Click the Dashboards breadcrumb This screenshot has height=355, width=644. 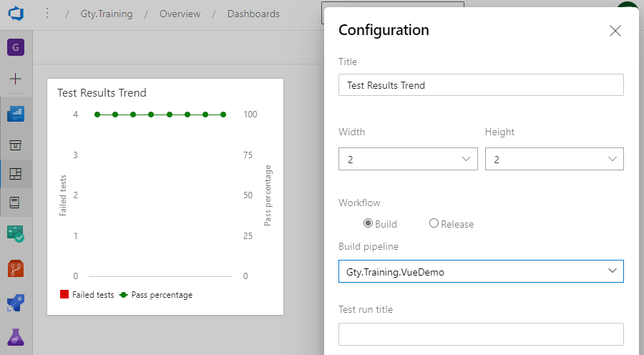[253, 14]
